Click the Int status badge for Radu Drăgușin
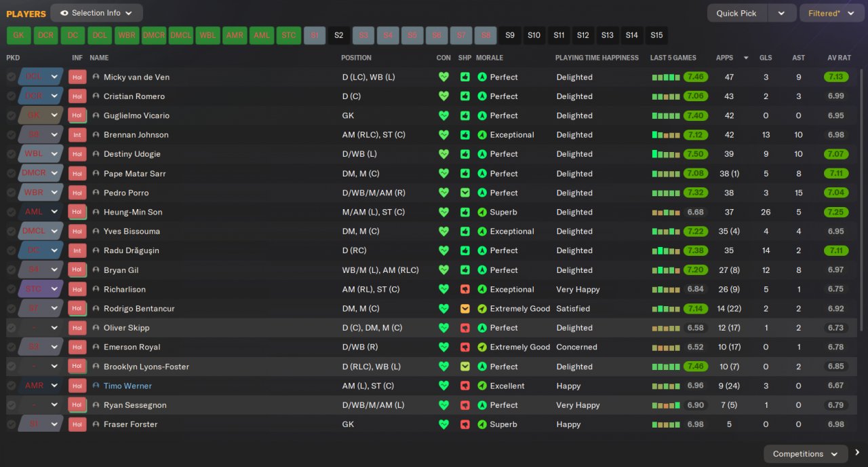Viewport: 868px width, 467px height. pos(77,250)
